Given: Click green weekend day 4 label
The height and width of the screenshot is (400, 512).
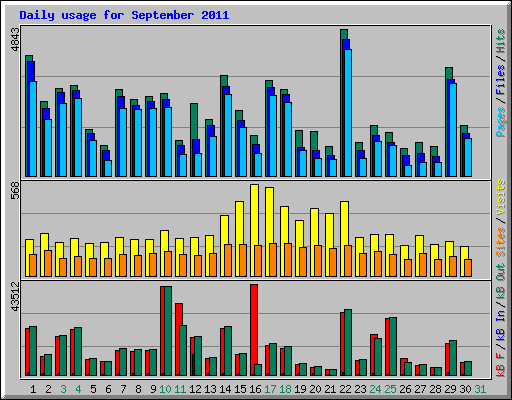Looking at the screenshot, I should pyautogui.click(x=78, y=389).
